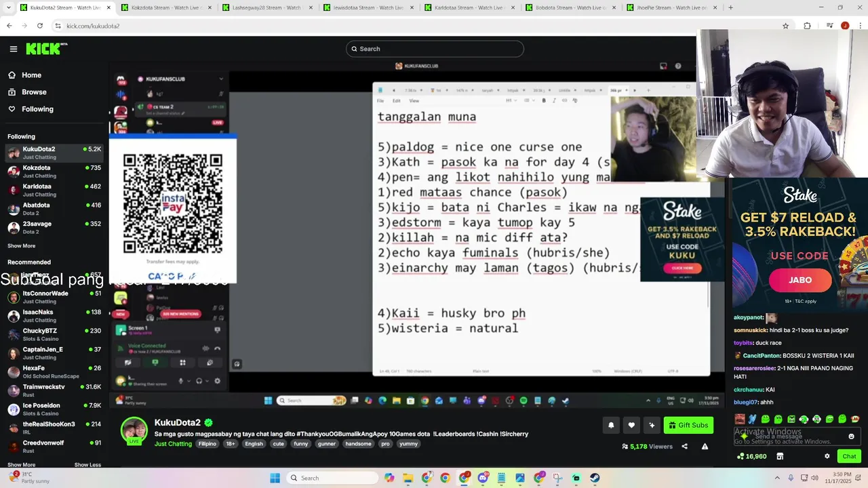Click the notification bell icon
868x488 pixels.
(611, 425)
